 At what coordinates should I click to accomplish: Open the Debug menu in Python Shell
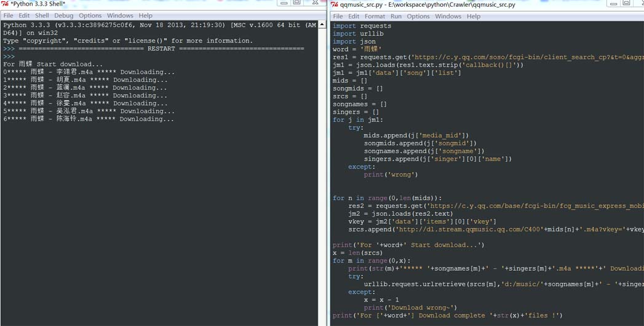(64, 15)
